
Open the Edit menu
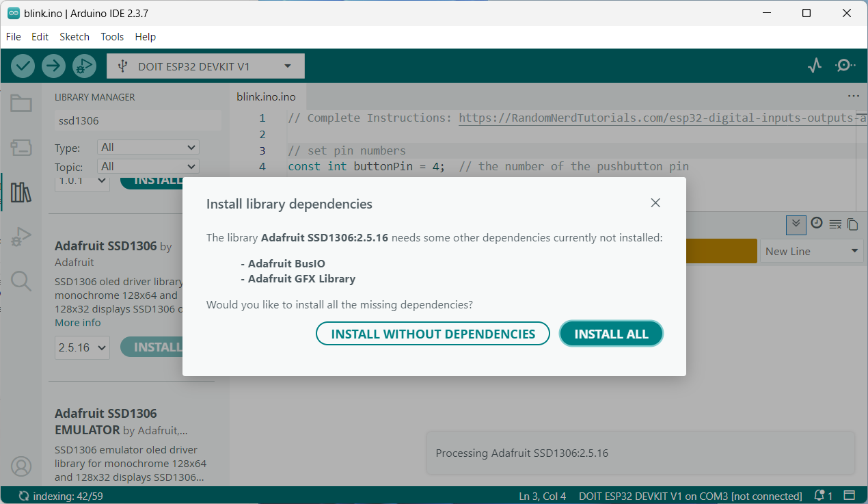pyautogui.click(x=40, y=37)
